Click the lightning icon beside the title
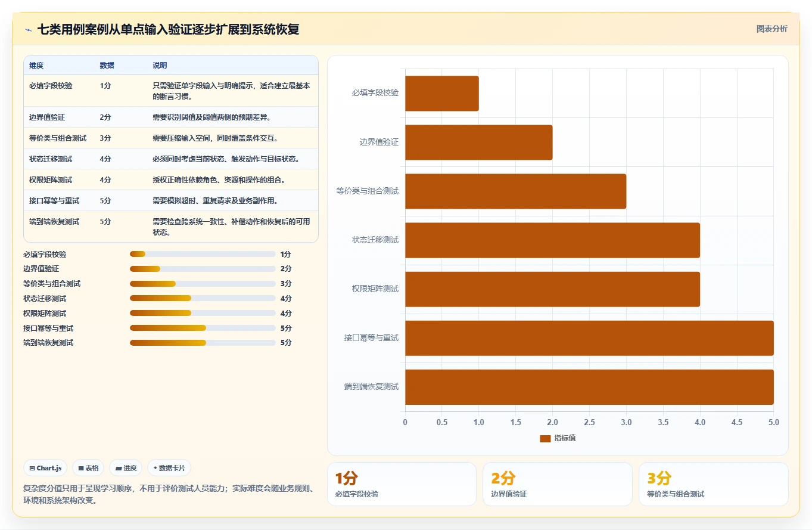Screen dimensions: 812x530 click(x=29, y=30)
